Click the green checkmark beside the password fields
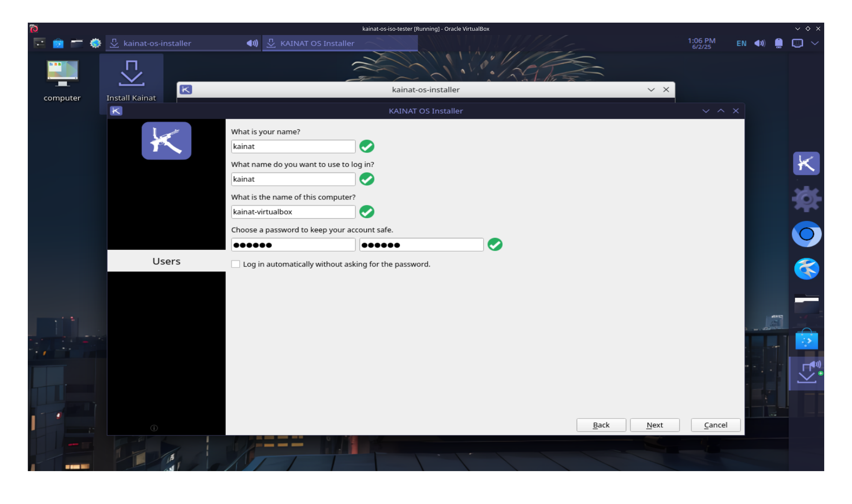 pos(495,244)
